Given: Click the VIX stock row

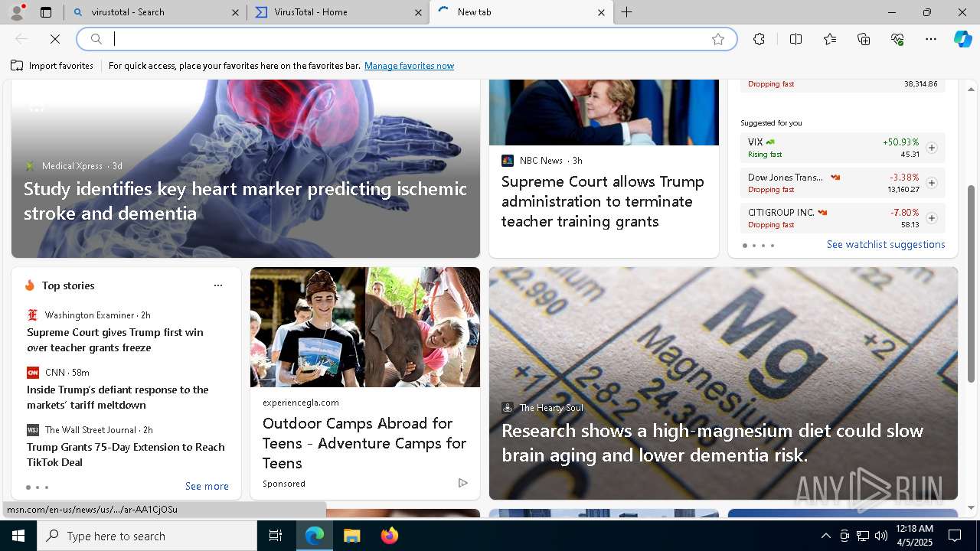Looking at the screenshot, I should point(843,148).
